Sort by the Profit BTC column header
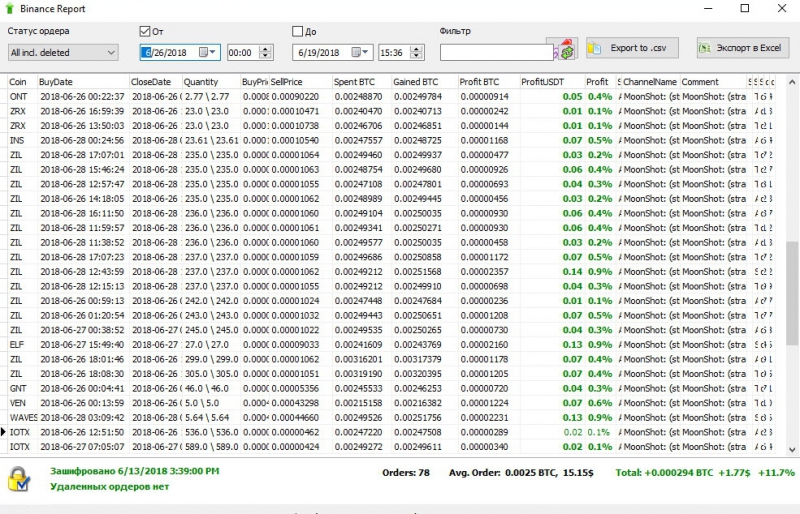Image resolution: width=800 pixels, height=514 pixels. click(489, 82)
